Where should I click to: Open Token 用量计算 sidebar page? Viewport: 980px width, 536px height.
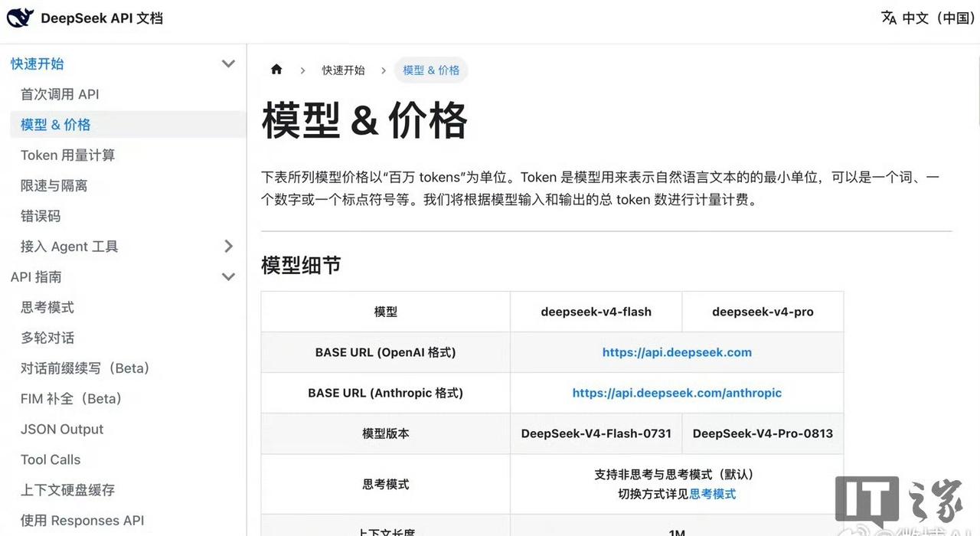point(68,155)
